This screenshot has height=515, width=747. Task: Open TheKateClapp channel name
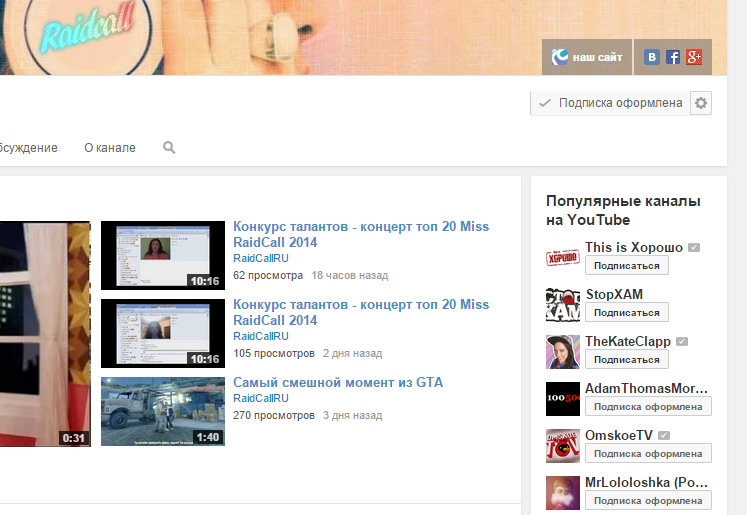628,341
